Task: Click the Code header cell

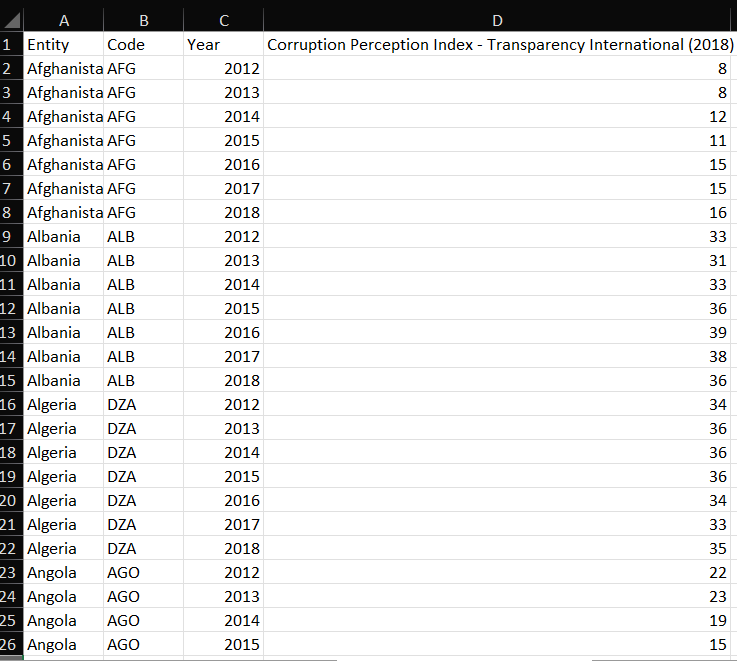Action: tap(143, 44)
